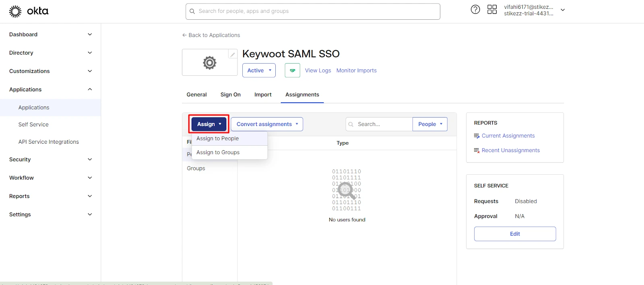The image size is (644, 285).
Task: Switch to the Import tab
Action: (x=263, y=95)
